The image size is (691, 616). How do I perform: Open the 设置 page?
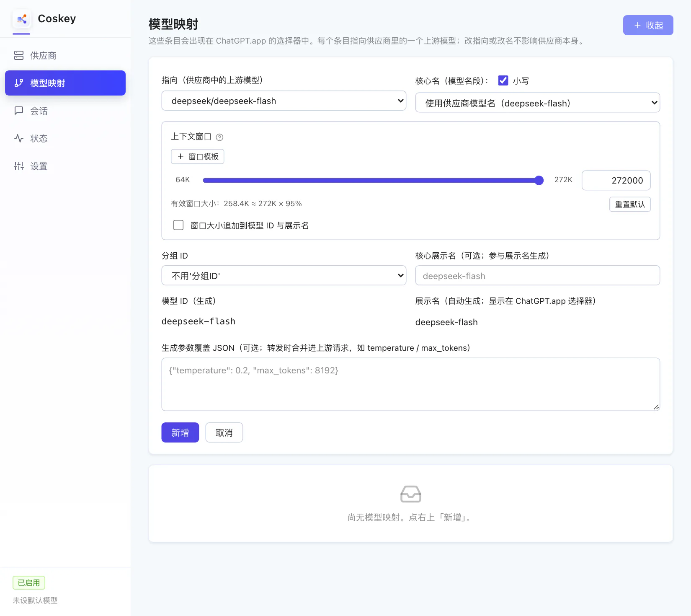point(65,166)
